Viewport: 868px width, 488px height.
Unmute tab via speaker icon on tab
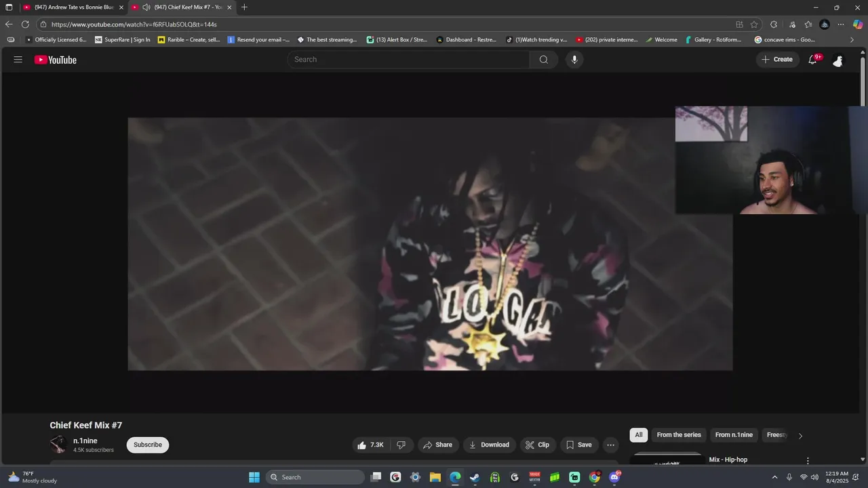tap(146, 7)
